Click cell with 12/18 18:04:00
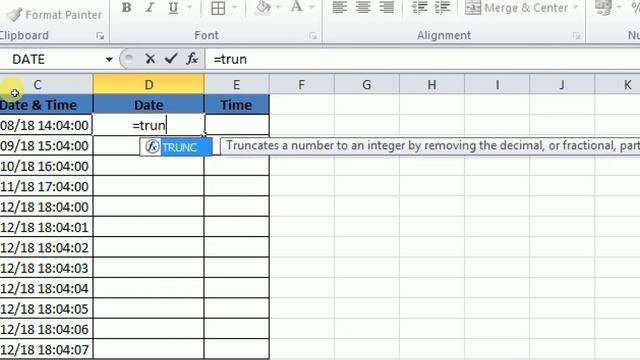This screenshot has height=360, width=640. tap(46, 207)
